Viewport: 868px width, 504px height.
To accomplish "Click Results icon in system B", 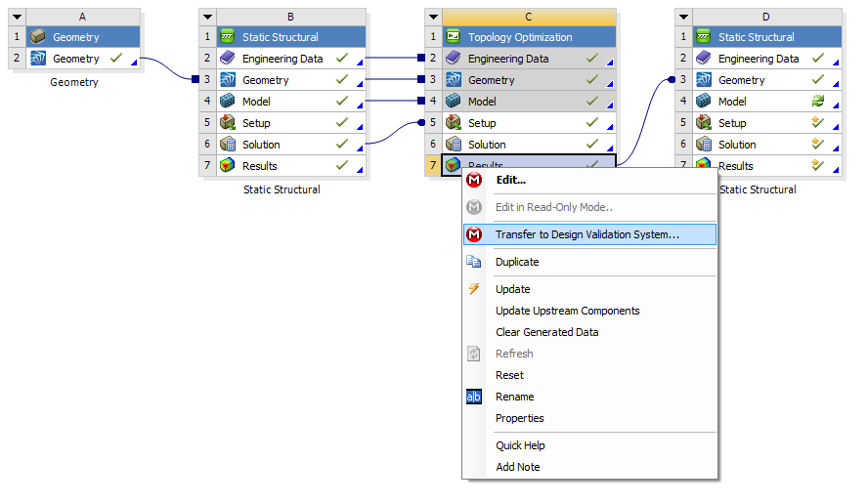I will pos(228,165).
